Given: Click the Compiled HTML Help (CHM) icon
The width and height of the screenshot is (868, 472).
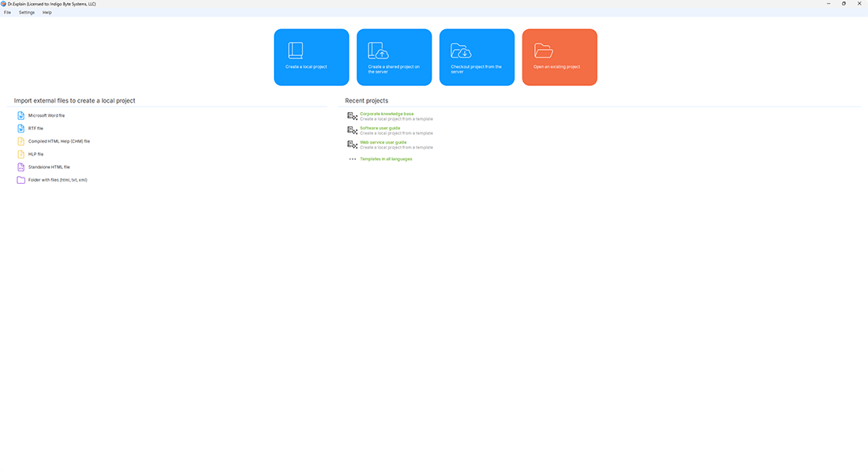Looking at the screenshot, I should pos(21,141).
